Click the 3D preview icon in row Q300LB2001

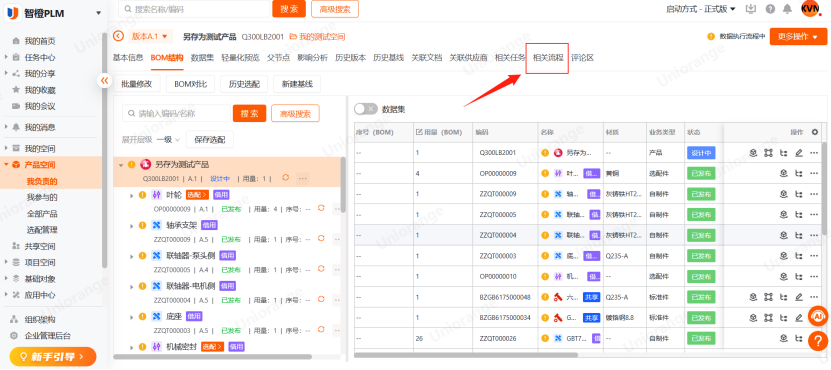pyautogui.click(x=753, y=153)
